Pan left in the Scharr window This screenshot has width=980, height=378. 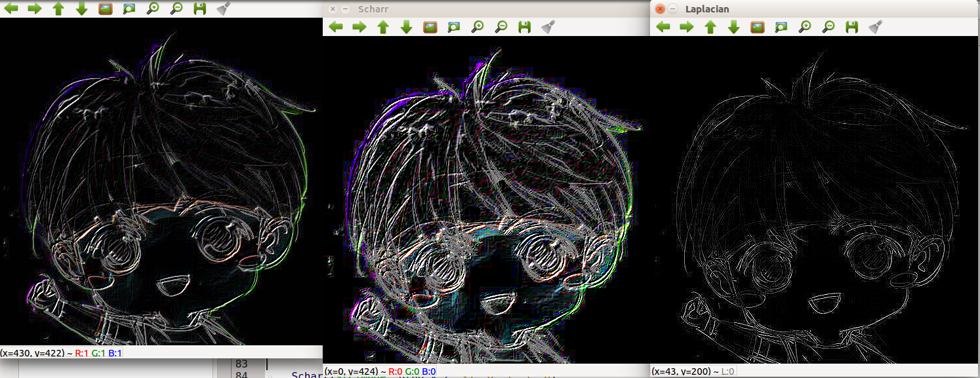336,27
